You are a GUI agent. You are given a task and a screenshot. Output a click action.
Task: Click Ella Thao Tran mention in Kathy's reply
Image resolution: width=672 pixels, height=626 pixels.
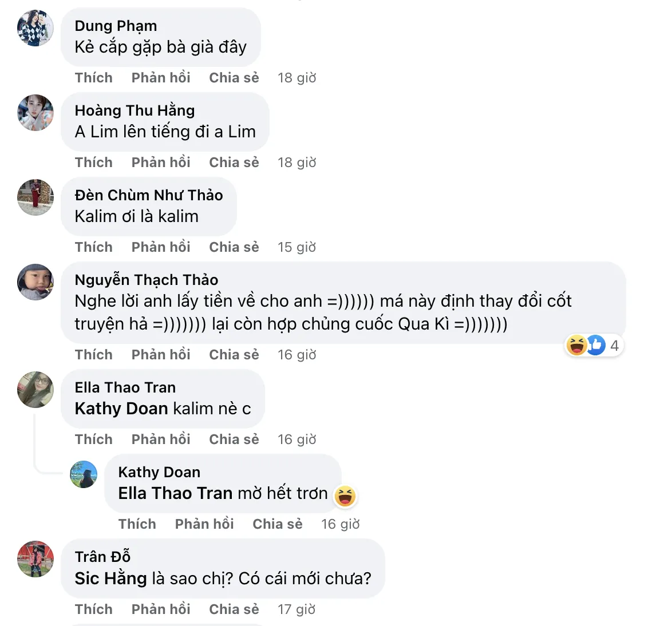coord(175,493)
